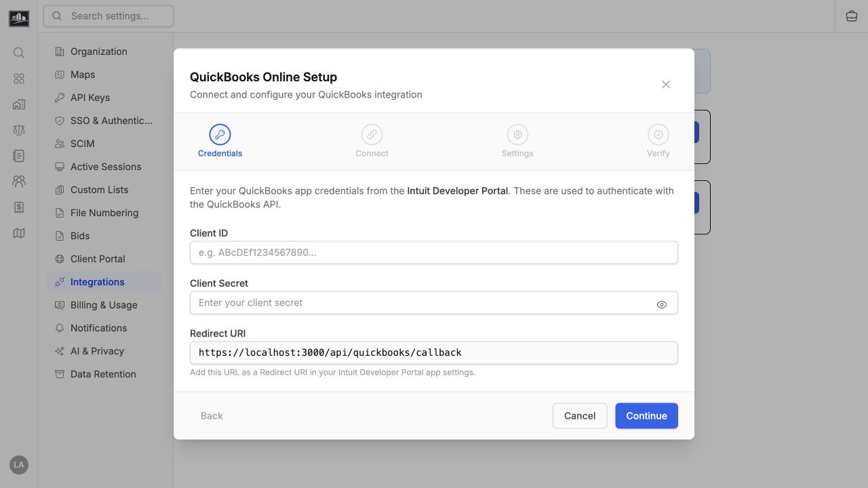Open the people group icon in left rail
This screenshot has width=868, height=488.
pos(19,182)
